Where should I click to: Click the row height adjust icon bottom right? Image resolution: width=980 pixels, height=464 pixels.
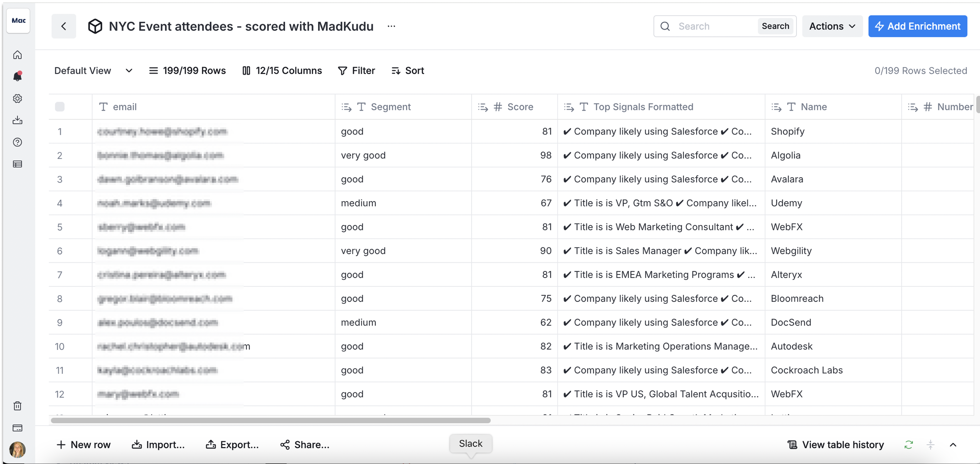point(931,444)
